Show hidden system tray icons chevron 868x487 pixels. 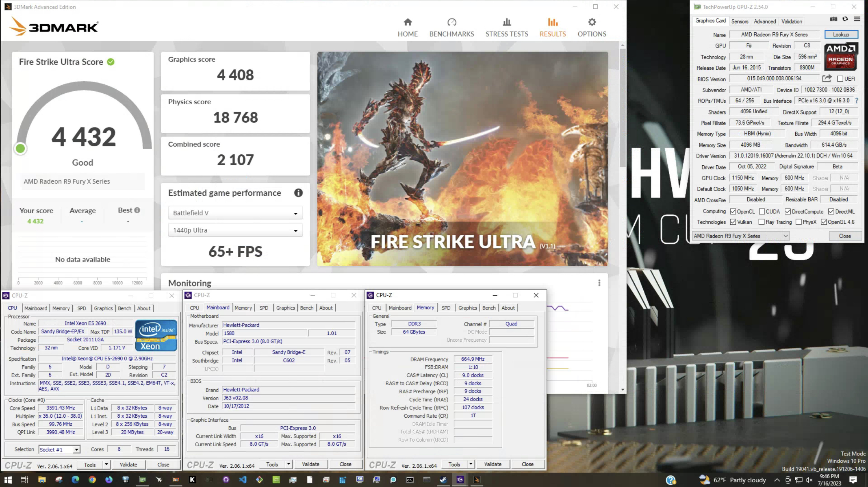[x=777, y=480]
